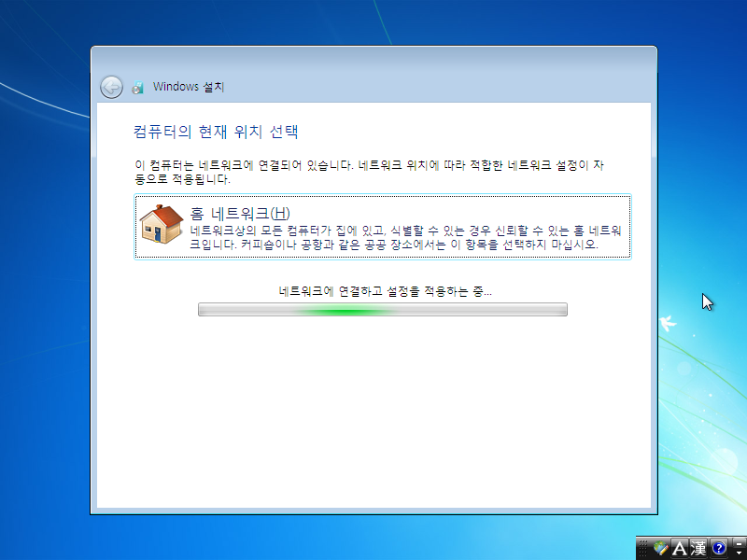Click the text beginning 이 컴퓨터는 네트워크에 연결되어
Screen dimensions: 747x560
[369, 172]
